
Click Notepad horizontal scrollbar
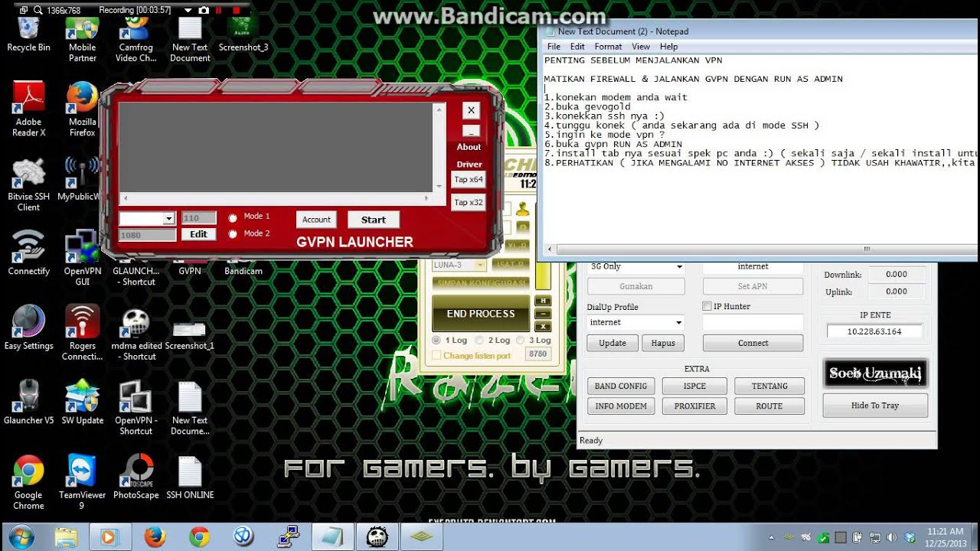(x=762, y=249)
